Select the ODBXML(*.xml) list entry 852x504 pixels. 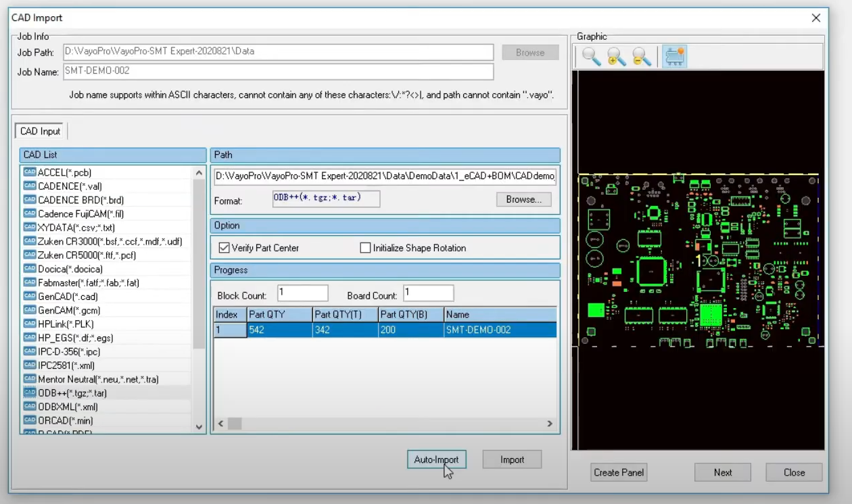(68, 407)
